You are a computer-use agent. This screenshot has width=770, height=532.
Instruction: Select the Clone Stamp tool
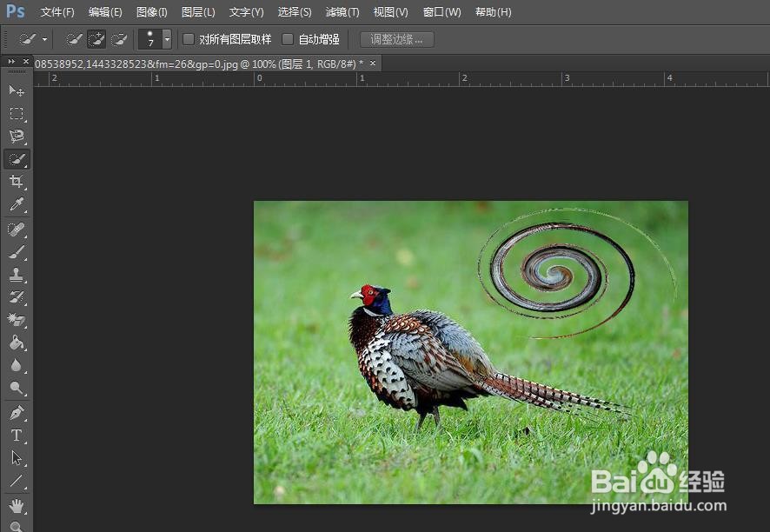tap(17, 275)
